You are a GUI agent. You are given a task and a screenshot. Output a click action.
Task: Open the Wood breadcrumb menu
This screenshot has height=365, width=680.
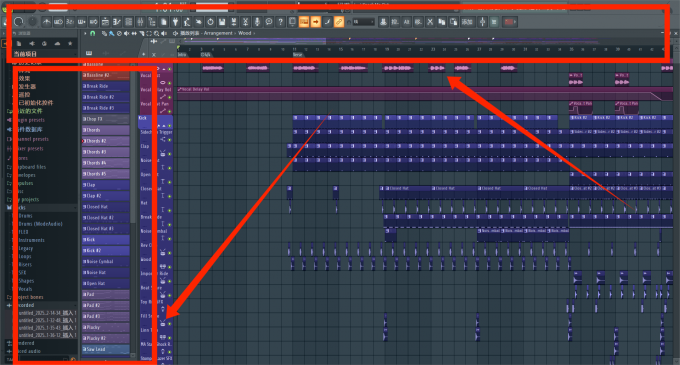[245, 33]
